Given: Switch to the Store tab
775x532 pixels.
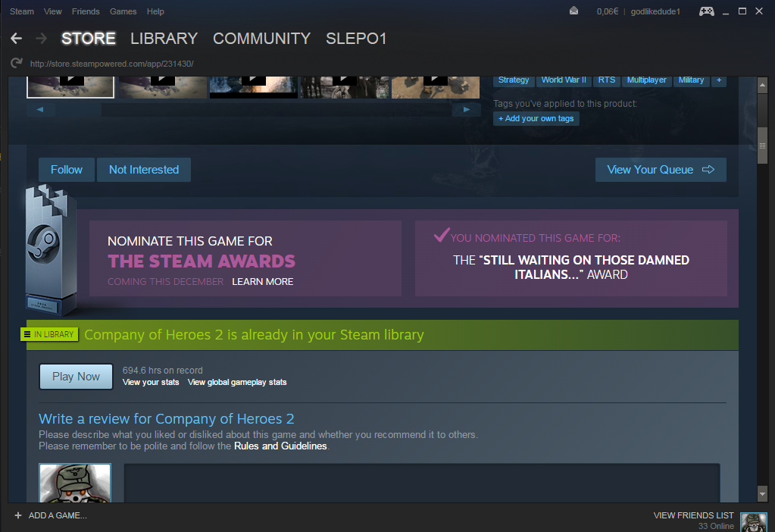Looking at the screenshot, I should tap(89, 39).
